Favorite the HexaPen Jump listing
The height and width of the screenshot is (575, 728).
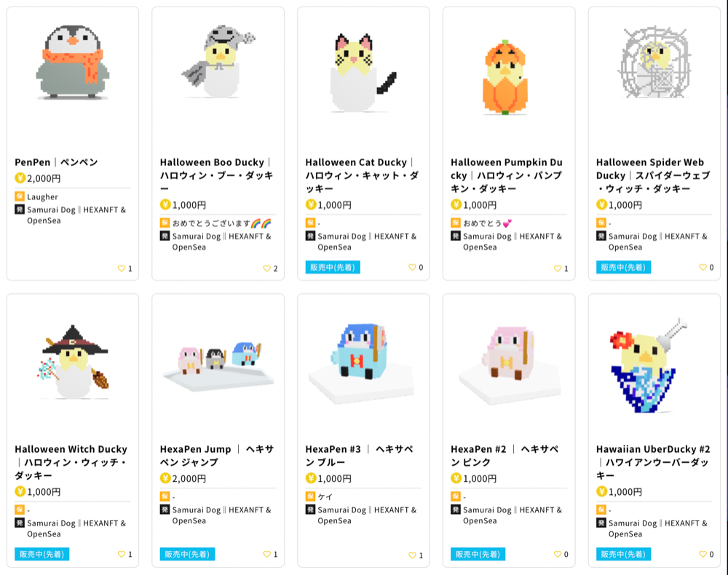[x=267, y=554]
